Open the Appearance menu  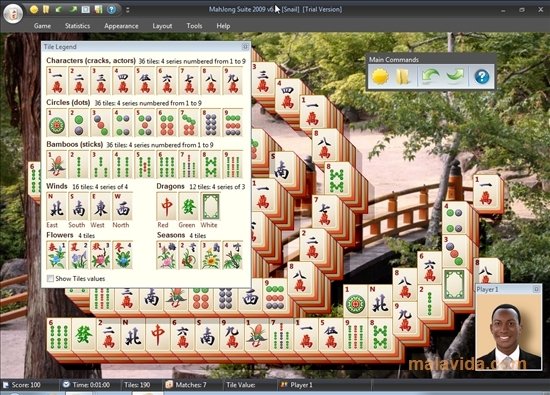[x=121, y=26]
